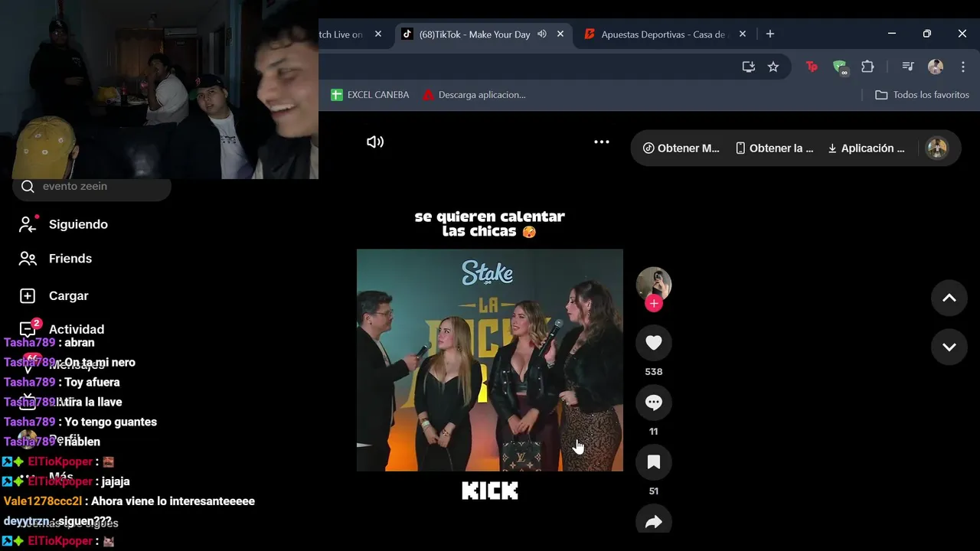Close the 'tch Live on' tab

click(378, 34)
